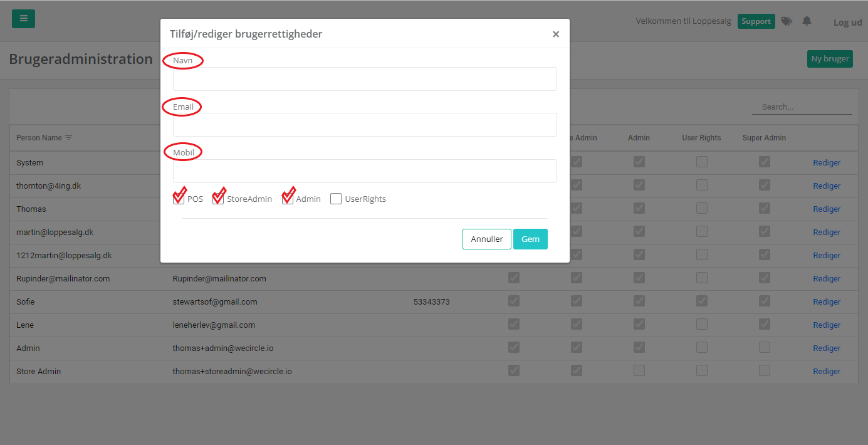Click the Super Admin column header
The width and height of the screenshot is (868, 445).
764,138
